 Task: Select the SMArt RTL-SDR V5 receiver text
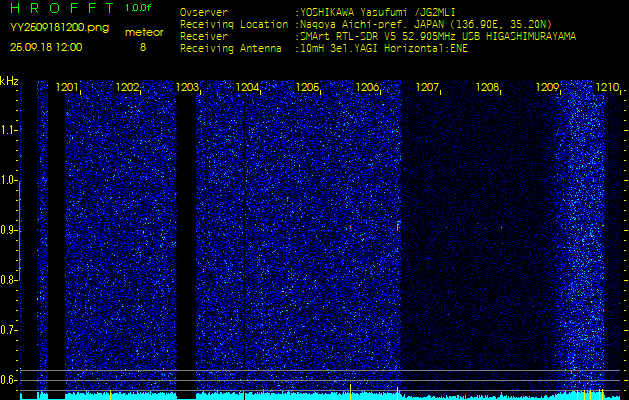pos(438,37)
